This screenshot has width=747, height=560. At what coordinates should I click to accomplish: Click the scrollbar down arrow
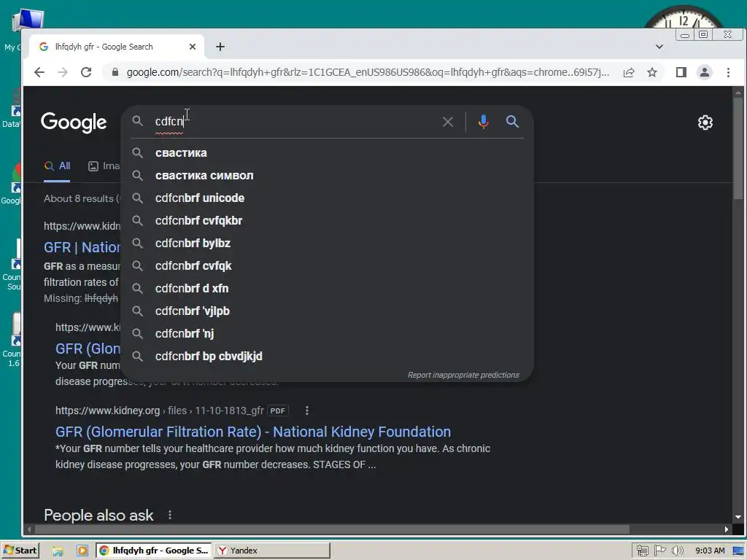(x=738, y=517)
